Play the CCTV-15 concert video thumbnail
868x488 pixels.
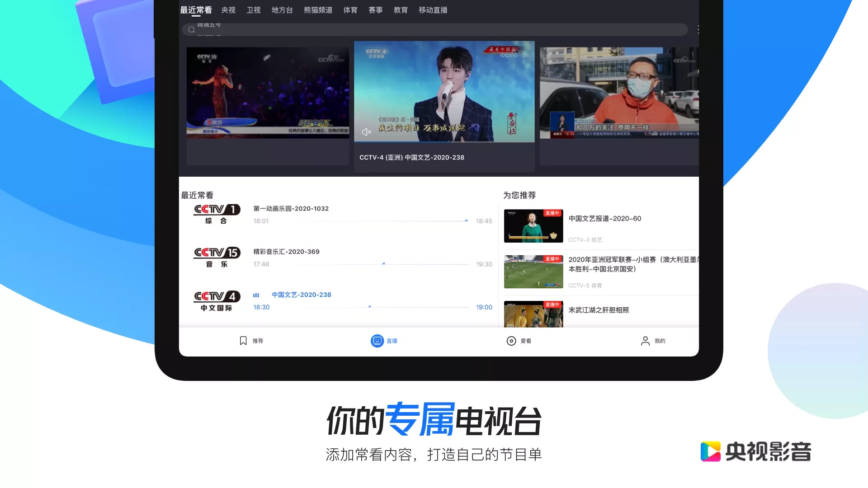pyautogui.click(x=268, y=93)
